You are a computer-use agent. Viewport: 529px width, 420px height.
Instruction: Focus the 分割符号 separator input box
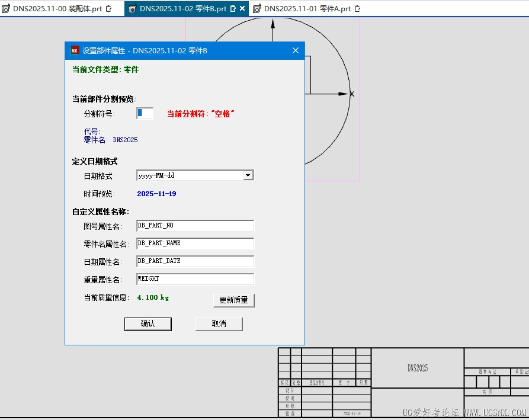tap(145, 113)
